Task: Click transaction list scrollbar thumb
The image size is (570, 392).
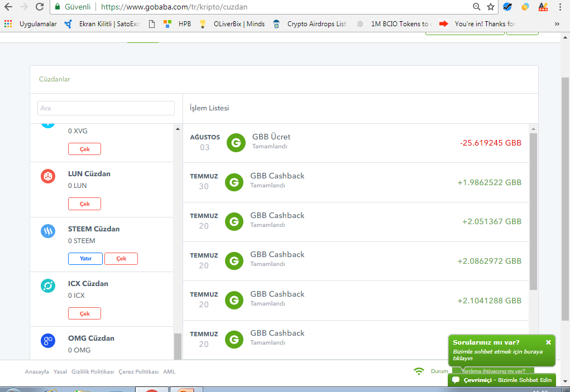Action: click(x=533, y=211)
